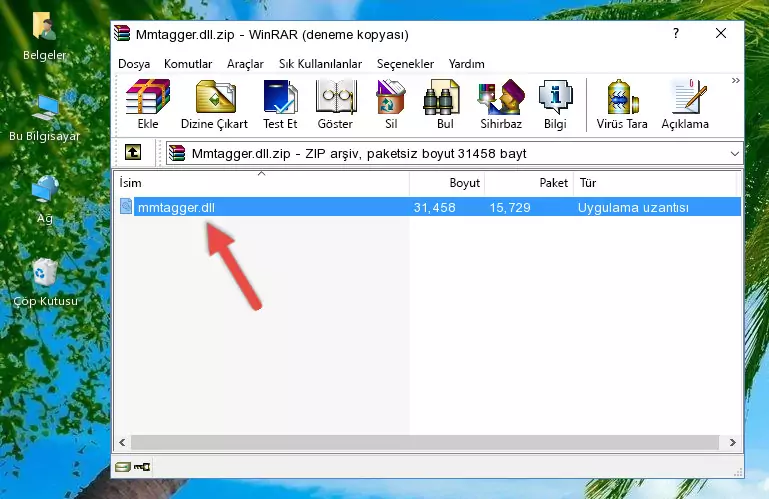The width and height of the screenshot is (769, 499).
Task: Click the mmtagger.dll file icon
Action: pyautogui.click(x=126, y=207)
